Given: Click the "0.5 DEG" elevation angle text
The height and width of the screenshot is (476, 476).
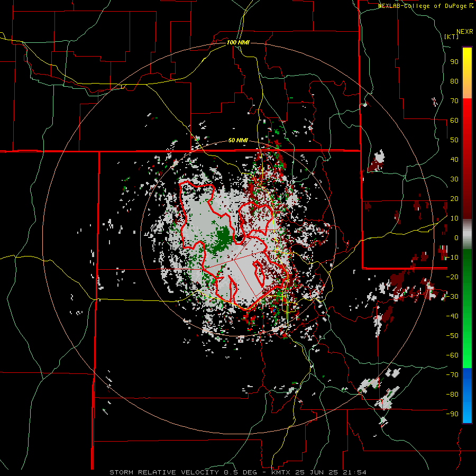Looking at the screenshot, I should 241,472.
